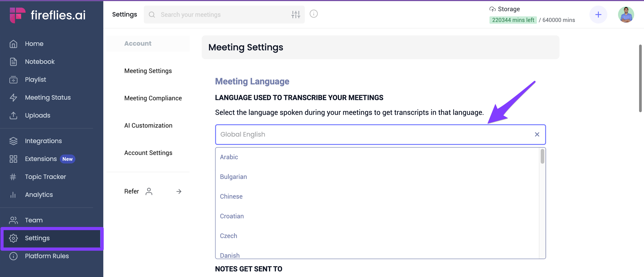Image resolution: width=644 pixels, height=277 pixels.
Task: Select Bulgarian from language list
Action: click(x=233, y=177)
